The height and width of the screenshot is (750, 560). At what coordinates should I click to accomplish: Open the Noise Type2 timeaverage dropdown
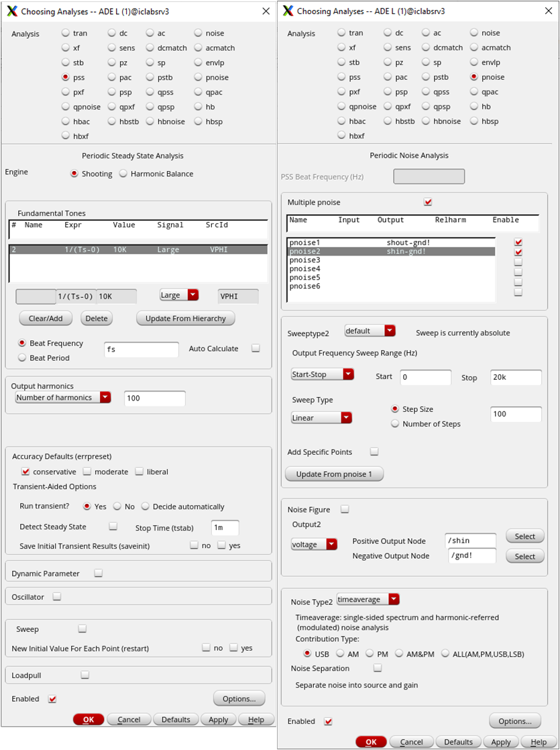368,599
